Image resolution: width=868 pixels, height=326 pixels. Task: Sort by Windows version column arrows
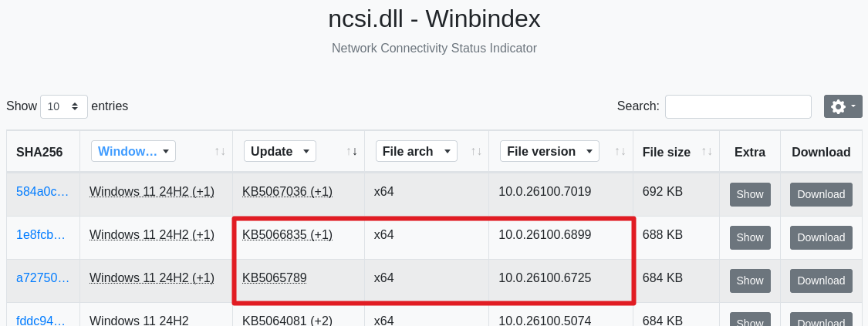220,152
